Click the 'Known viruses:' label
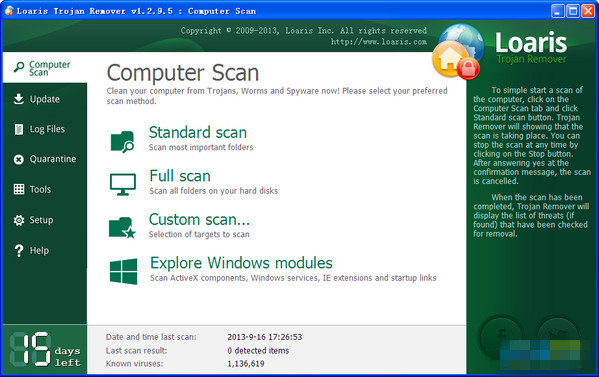Screen dimensions: 599x377 pos(134,364)
